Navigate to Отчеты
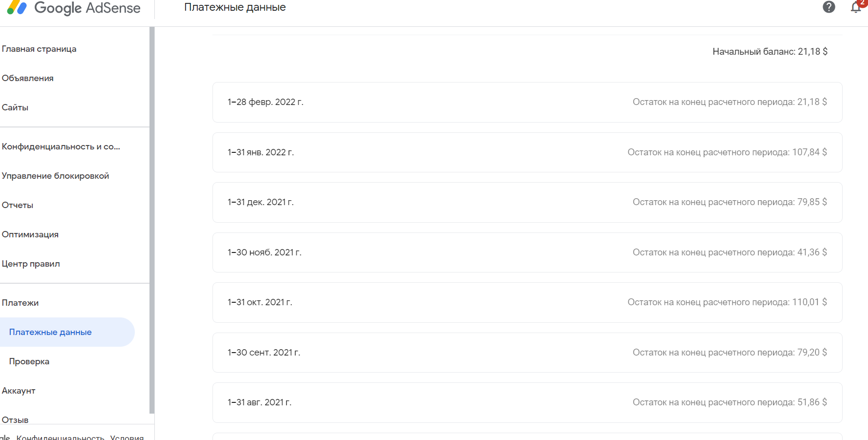The height and width of the screenshot is (440, 868). [18, 205]
